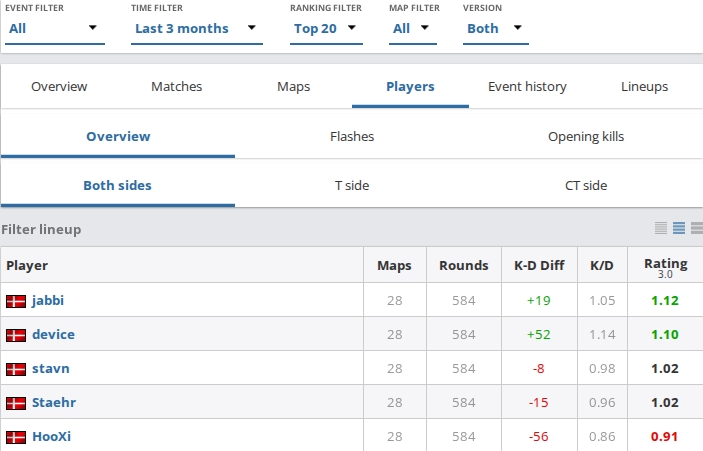
Task: Select the medium table density icon
Action: point(679,228)
